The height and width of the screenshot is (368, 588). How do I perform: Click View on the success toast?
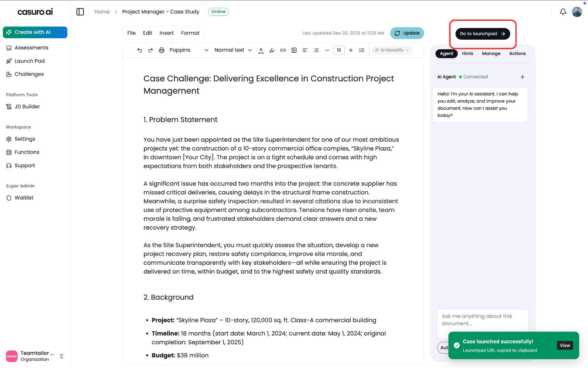565,346
